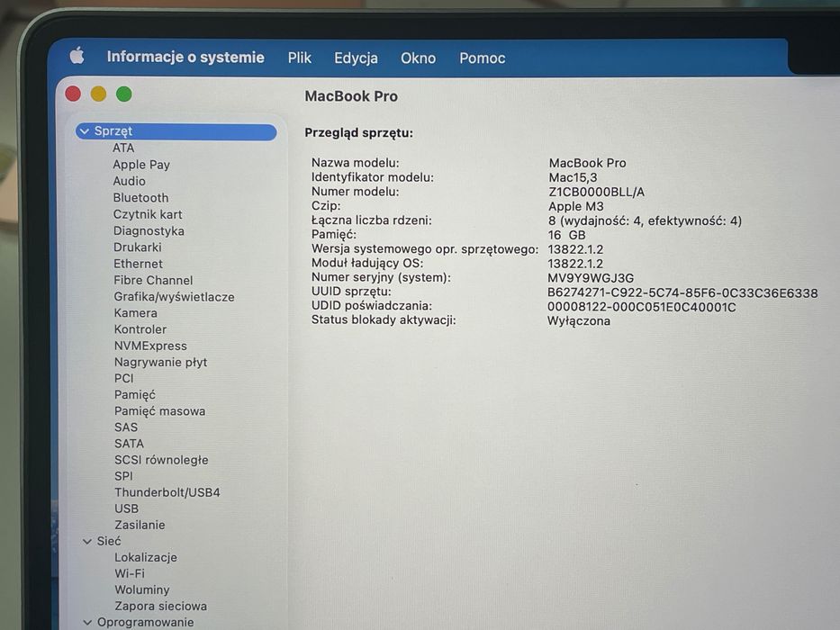Minimize window with yellow button
The image size is (840, 630).
[x=98, y=94]
